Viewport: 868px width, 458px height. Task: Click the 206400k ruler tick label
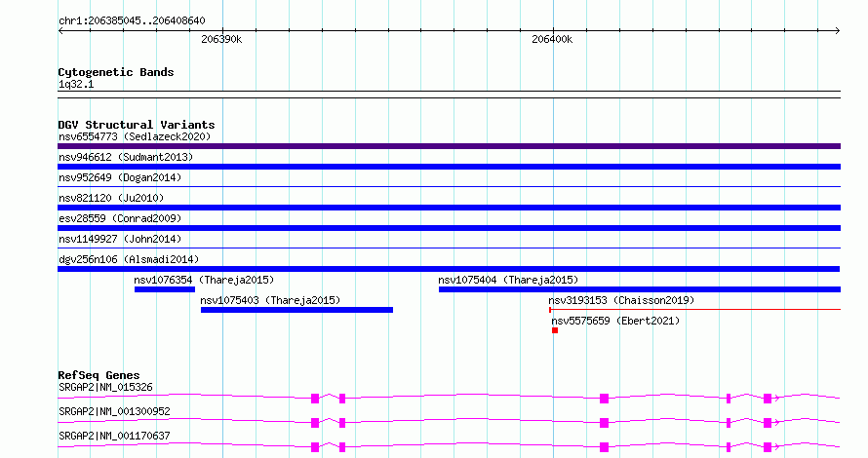pyautogui.click(x=552, y=39)
